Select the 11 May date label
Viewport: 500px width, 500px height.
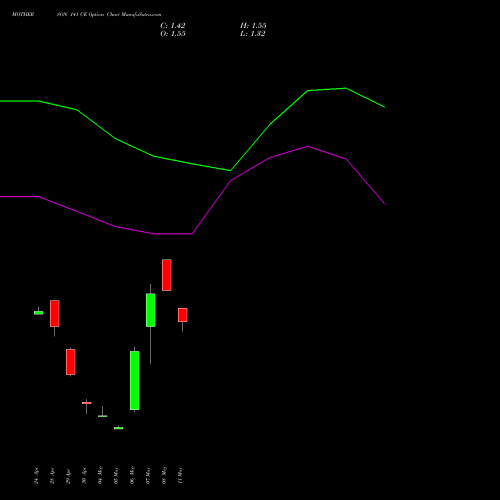(x=180, y=475)
